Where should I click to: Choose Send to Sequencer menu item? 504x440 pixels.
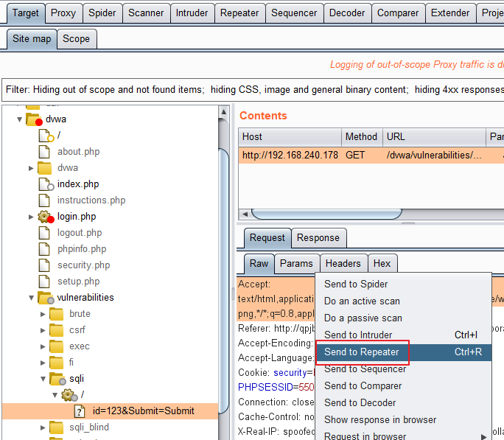point(404,369)
